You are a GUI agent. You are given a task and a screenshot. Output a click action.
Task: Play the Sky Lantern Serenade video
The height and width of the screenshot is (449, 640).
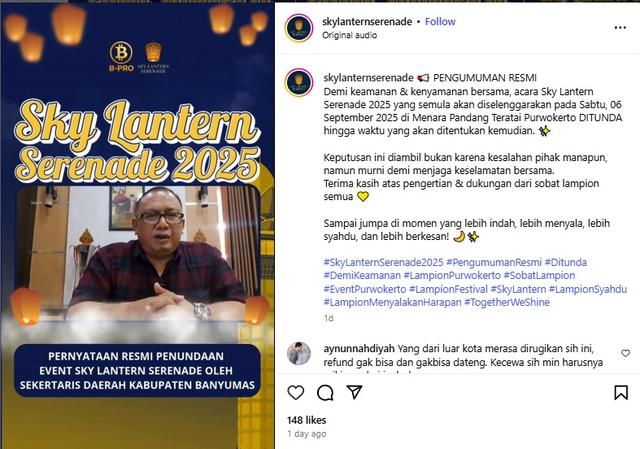tap(138, 225)
